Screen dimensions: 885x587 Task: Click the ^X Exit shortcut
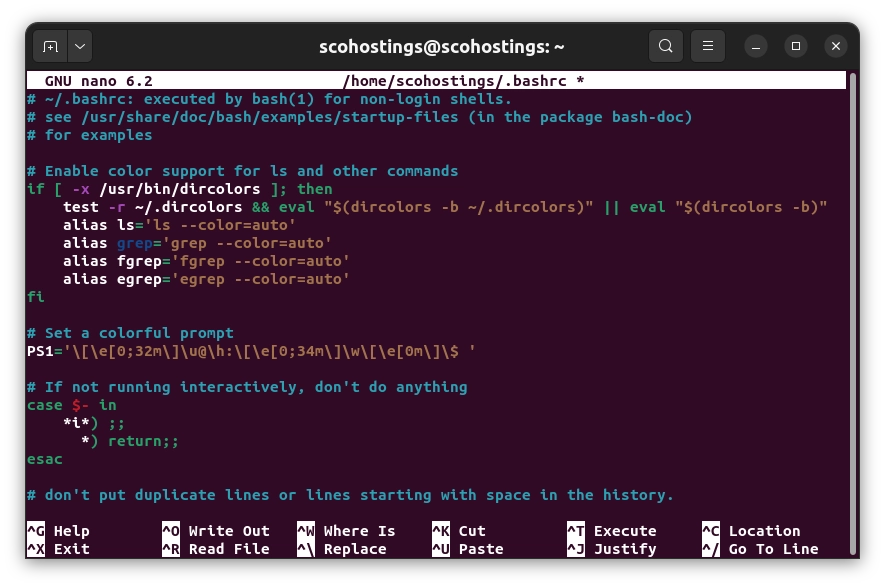pyautogui.click(x=58, y=549)
